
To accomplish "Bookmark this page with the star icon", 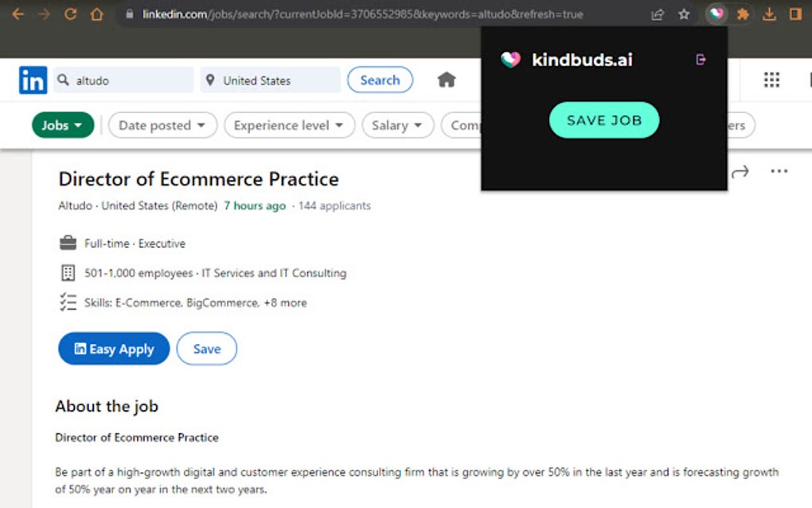I will (x=684, y=14).
